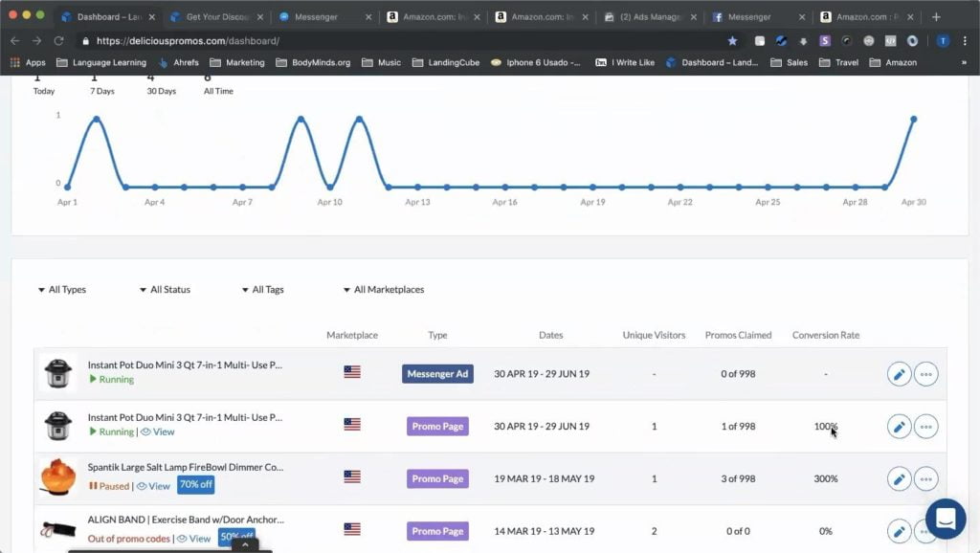Click the browser forward arrow
980x553 pixels.
pos(37,40)
